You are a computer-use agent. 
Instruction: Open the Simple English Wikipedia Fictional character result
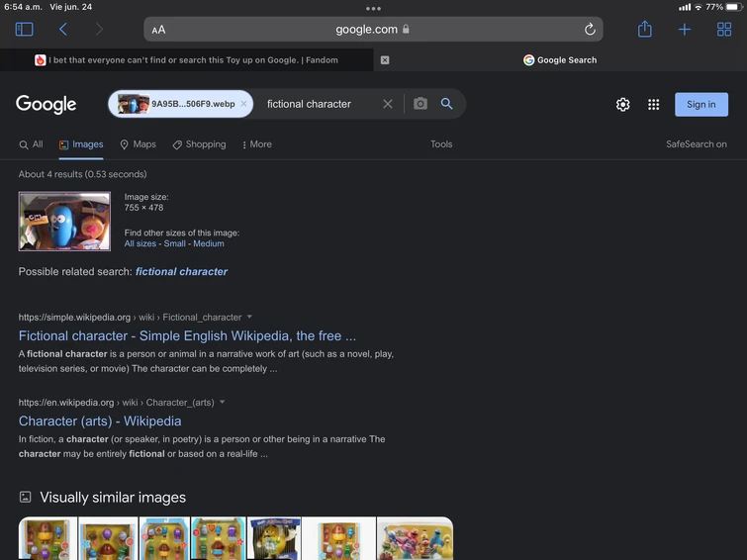[x=187, y=336]
